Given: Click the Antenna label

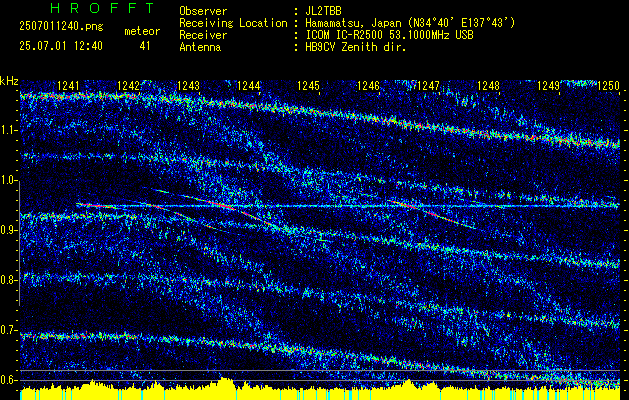Looking at the screenshot, I should coord(200,47).
